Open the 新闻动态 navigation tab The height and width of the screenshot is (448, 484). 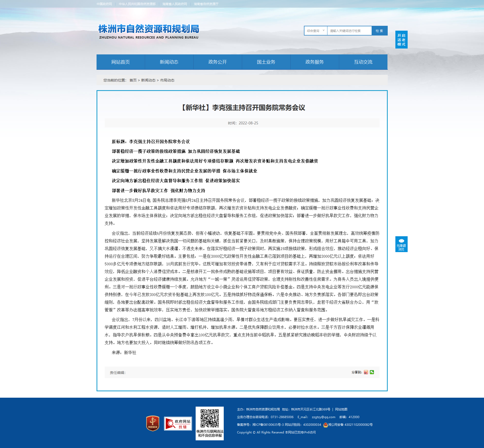pos(169,62)
